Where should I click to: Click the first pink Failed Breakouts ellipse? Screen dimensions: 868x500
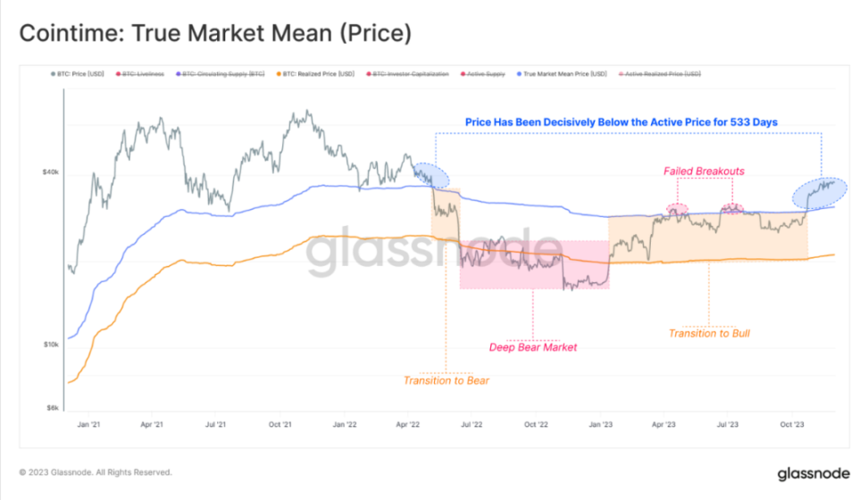click(677, 209)
